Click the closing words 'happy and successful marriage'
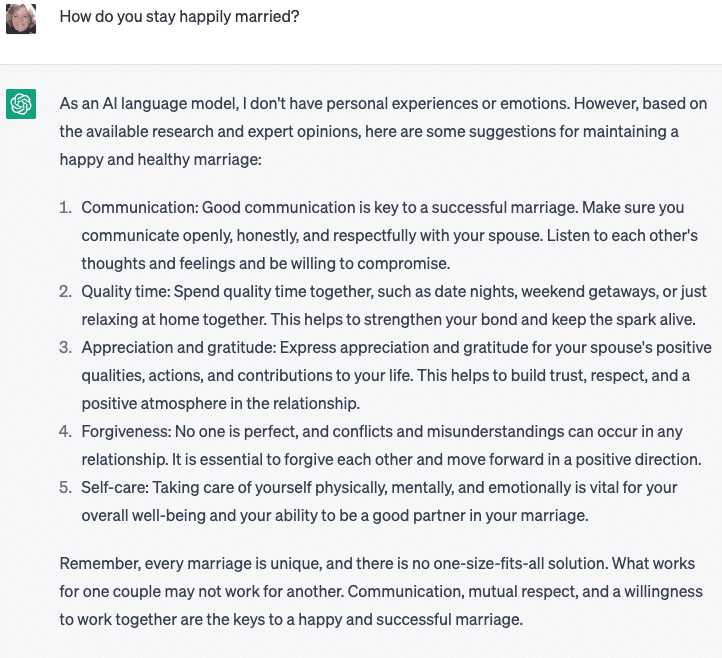722x658 pixels. coord(409,620)
